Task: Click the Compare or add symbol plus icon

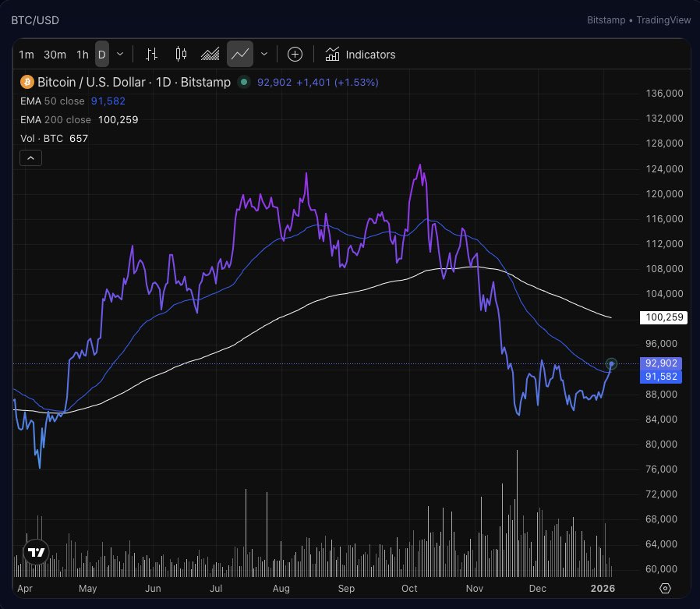Action: pyautogui.click(x=295, y=55)
